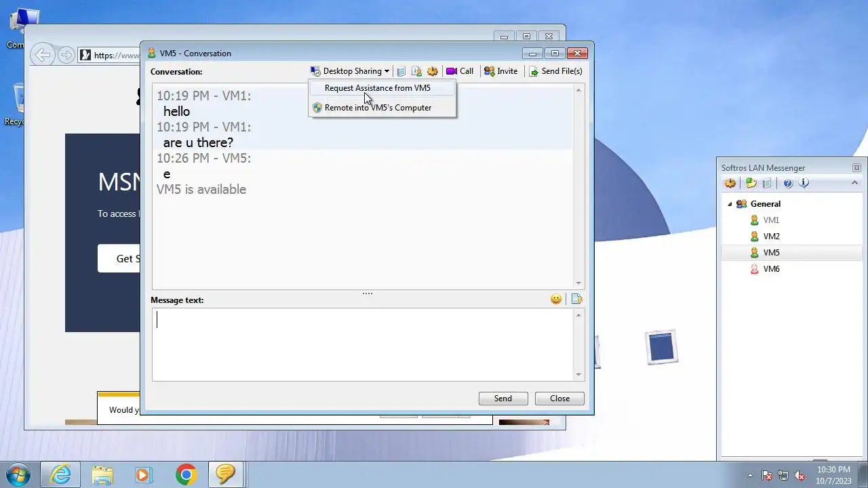Click the Softros Messenger taskbar icon
Viewport: 868px width, 488px height.
pyautogui.click(x=226, y=474)
